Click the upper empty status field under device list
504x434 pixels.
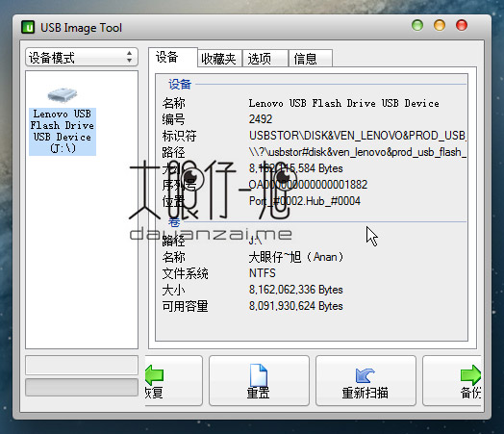[x=82, y=365]
